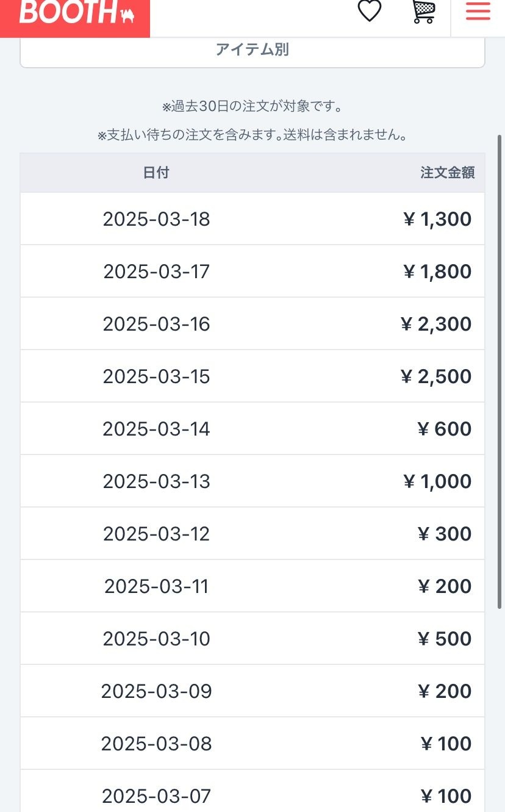The width and height of the screenshot is (505, 812).
Task: Click the ¥2,500 order amount
Action: pos(436,376)
